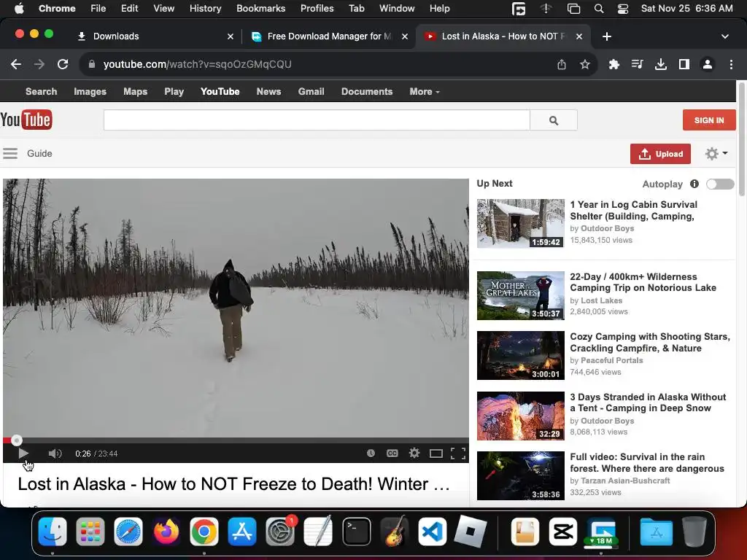The width and height of the screenshot is (747, 560).
Task: Open the View menu
Action: pos(163,8)
